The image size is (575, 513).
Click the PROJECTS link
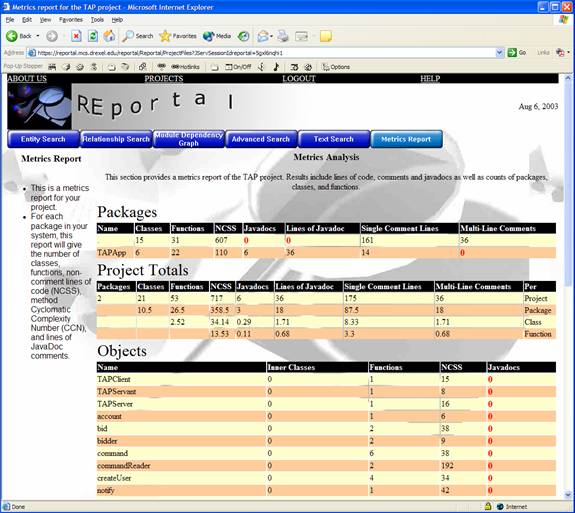tap(164, 78)
